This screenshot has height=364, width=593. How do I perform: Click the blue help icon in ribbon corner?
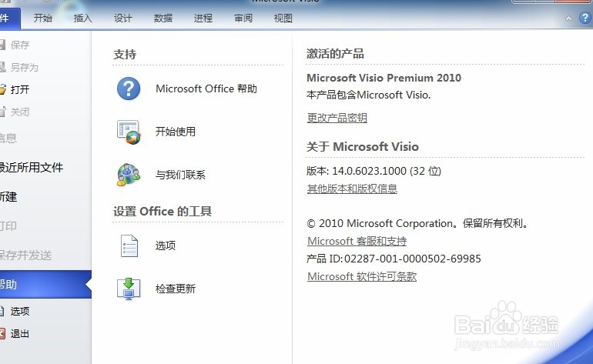point(585,18)
